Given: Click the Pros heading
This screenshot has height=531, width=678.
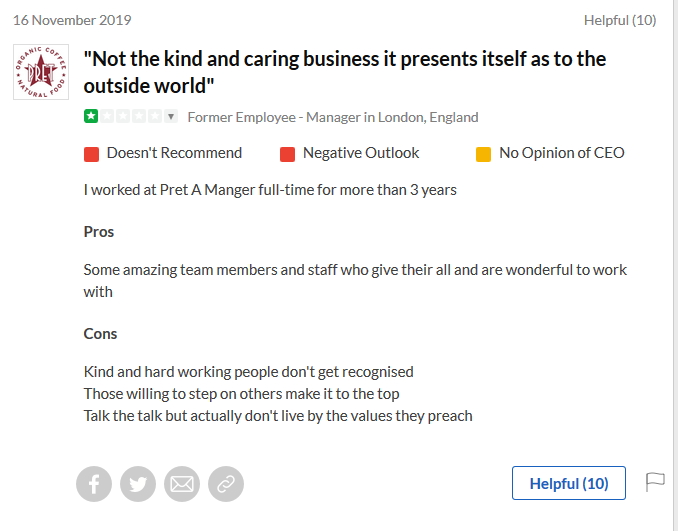Looking at the screenshot, I should 99,232.
